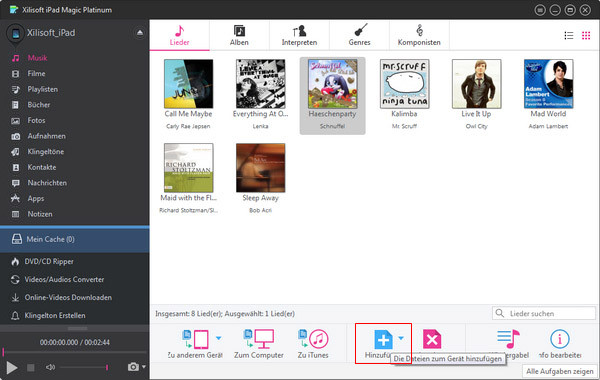Select Apps in sidebar
This screenshot has height=380, width=600.
(x=36, y=199)
